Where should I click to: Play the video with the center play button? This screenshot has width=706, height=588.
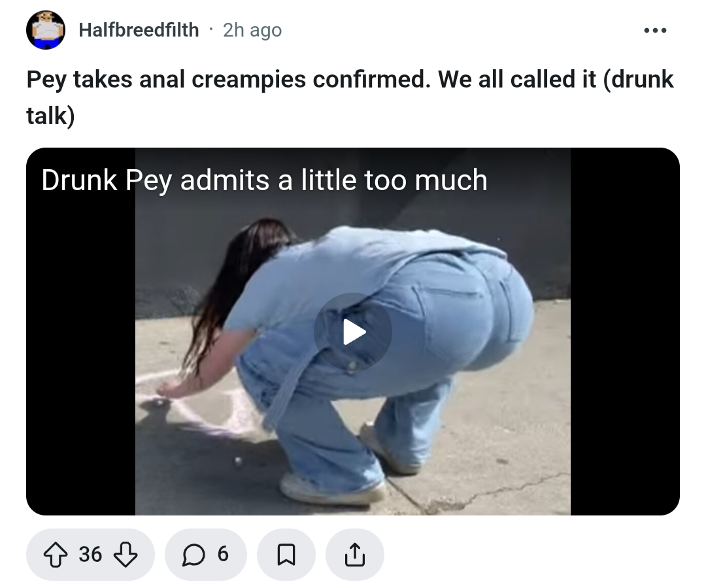353,332
